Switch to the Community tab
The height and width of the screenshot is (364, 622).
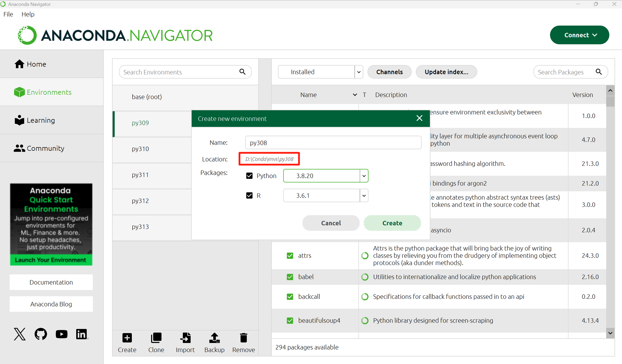click(x=52, y=148)
